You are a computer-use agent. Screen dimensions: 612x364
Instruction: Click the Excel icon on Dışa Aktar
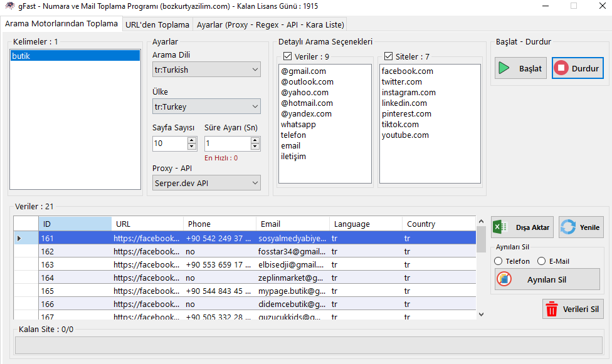click(x=500, y=227)
